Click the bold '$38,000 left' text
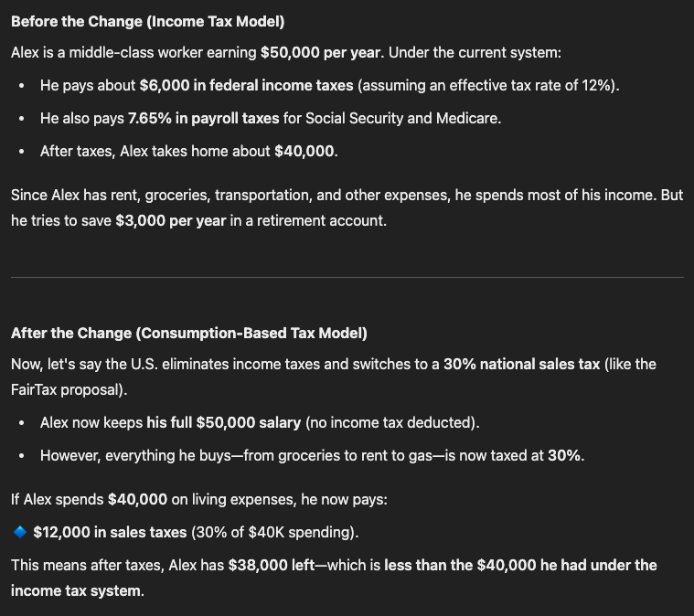The image size is (694, 616). point(272,566)
